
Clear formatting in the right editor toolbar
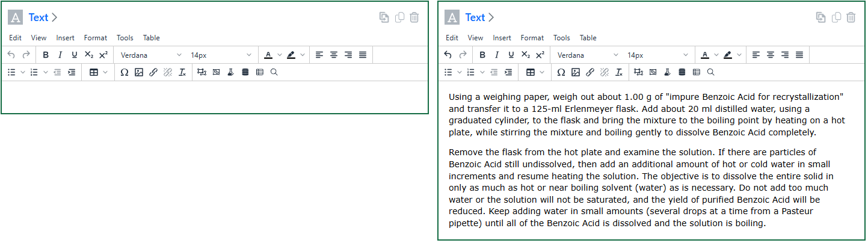click(x=619, y=72)
